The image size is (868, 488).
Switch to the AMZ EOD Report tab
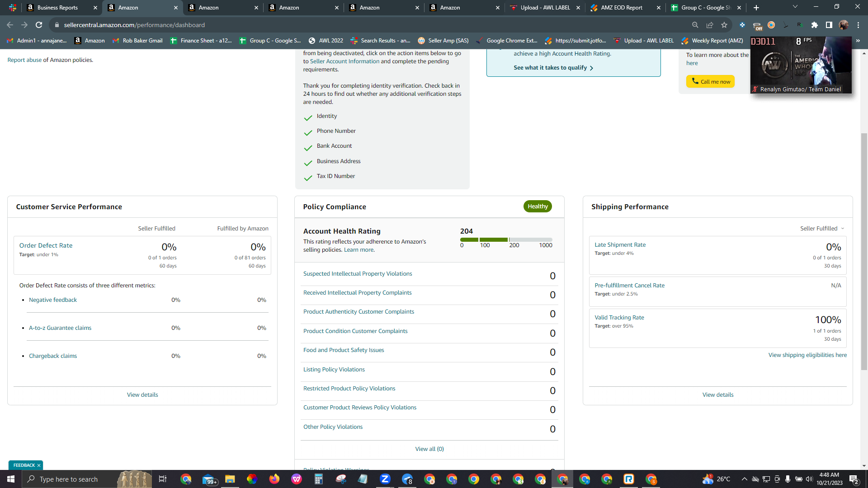pyautogui.click(x=625, y=8)
